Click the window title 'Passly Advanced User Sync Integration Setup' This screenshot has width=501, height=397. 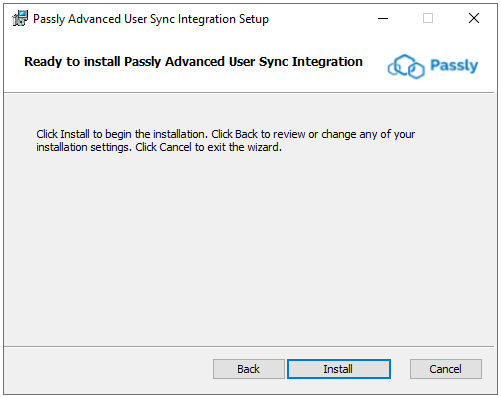pyautogui.click(x=151, y=19)
